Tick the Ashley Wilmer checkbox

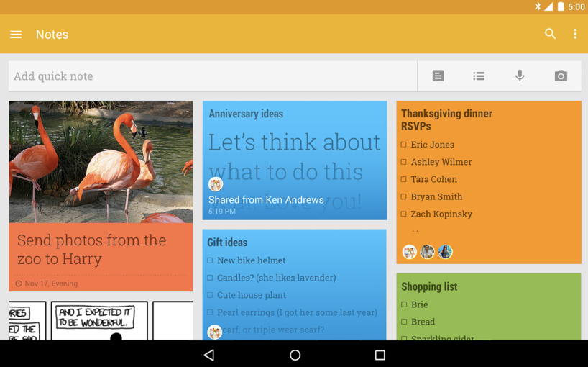click(404, 162)
